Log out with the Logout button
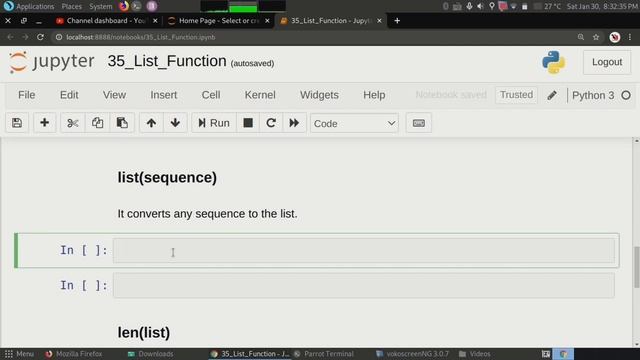The width and height of the screenshot is (640, 360). [607, 62]
